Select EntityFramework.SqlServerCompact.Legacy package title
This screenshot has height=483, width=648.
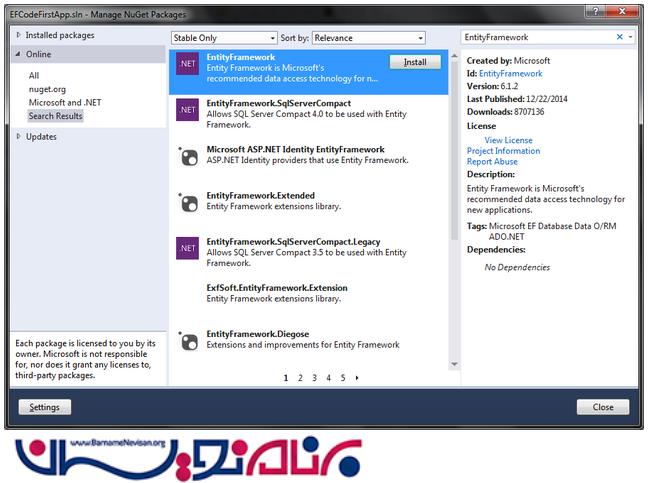(293, 242)
